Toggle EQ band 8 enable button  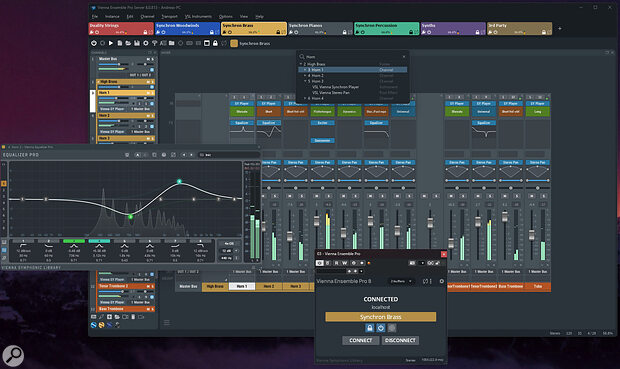200,241
